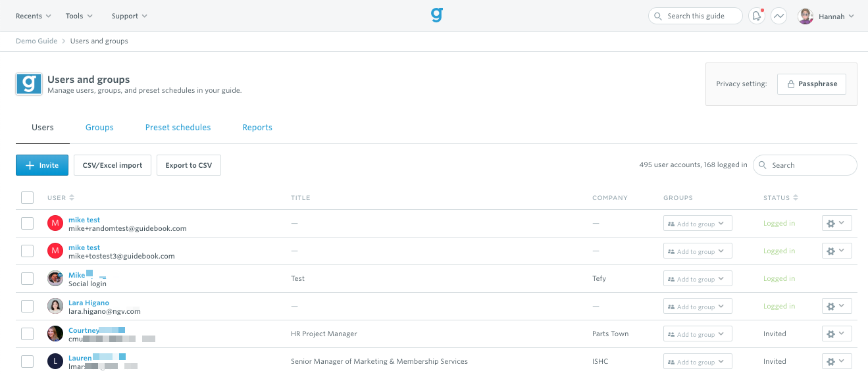868x375 pixels.
Task: Open first mike test user link
Action: tap(84, 220)
